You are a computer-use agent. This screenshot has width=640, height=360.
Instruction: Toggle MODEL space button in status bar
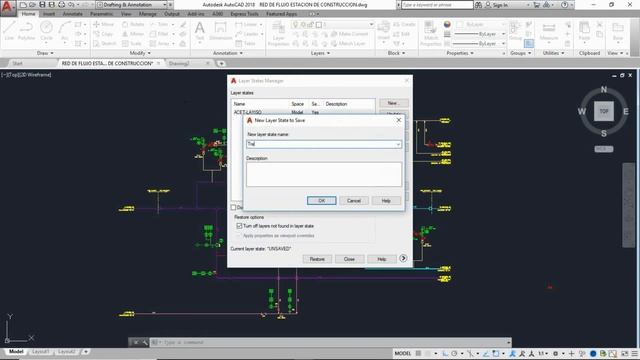402,353
